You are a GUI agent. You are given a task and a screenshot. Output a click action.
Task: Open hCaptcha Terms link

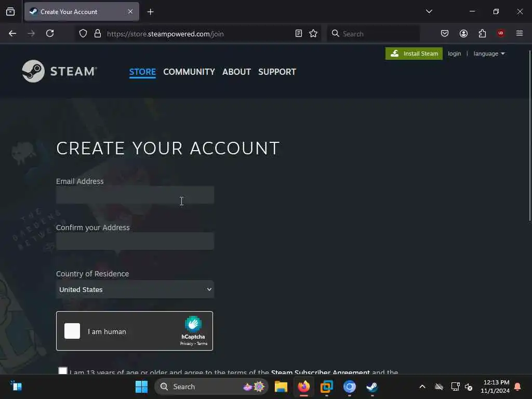pos(202,344)
